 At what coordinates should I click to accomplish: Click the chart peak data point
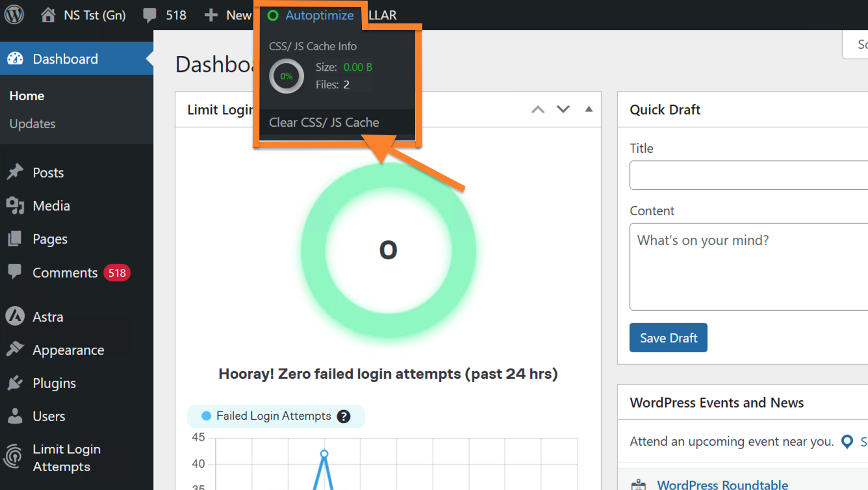coord(324,454)
